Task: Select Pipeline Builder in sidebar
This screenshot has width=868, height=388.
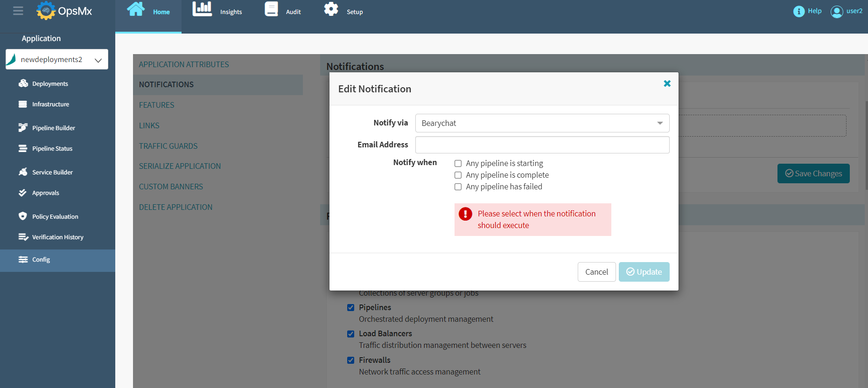Action: [53, 128]
